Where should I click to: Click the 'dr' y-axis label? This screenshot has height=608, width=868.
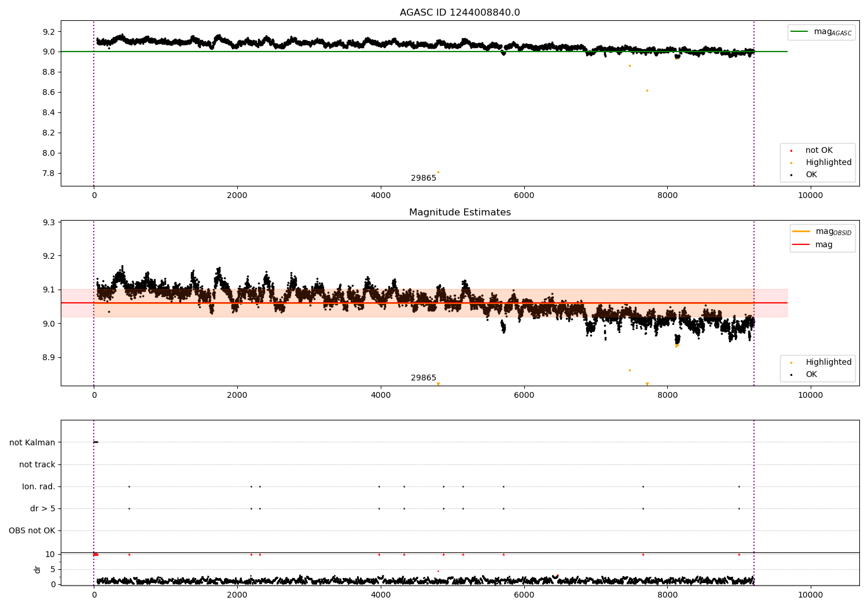[38, 569]
